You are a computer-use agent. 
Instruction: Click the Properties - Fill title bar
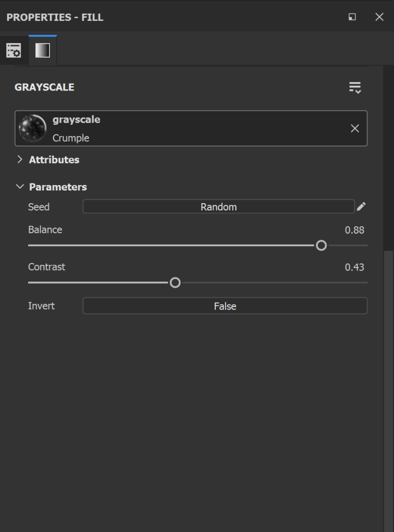156,17
